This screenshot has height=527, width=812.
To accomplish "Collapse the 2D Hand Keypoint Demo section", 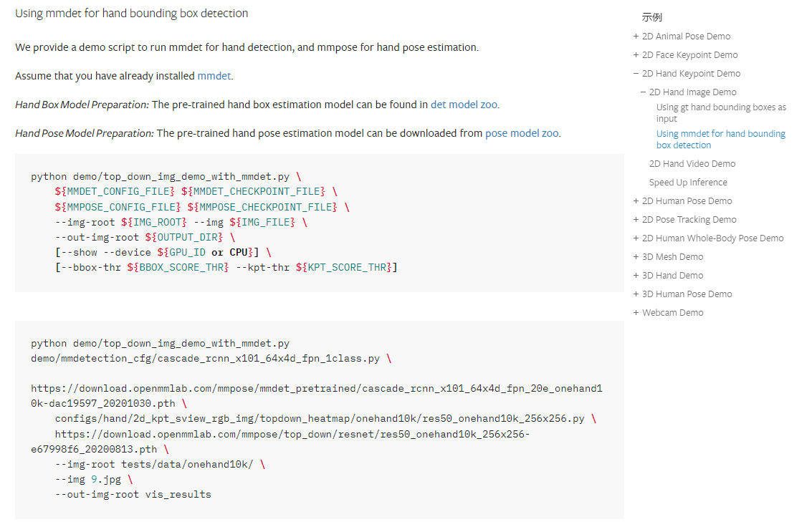I will (x=636, y=74).
